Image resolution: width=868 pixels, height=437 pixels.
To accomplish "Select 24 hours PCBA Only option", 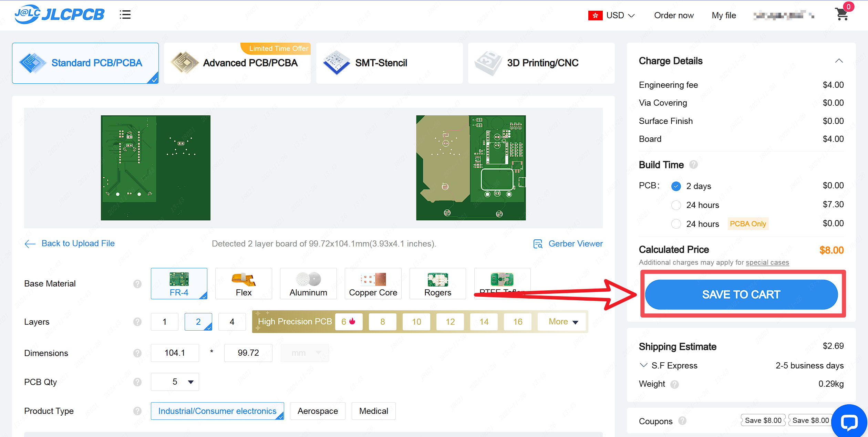I will click(x=676, y=224).
